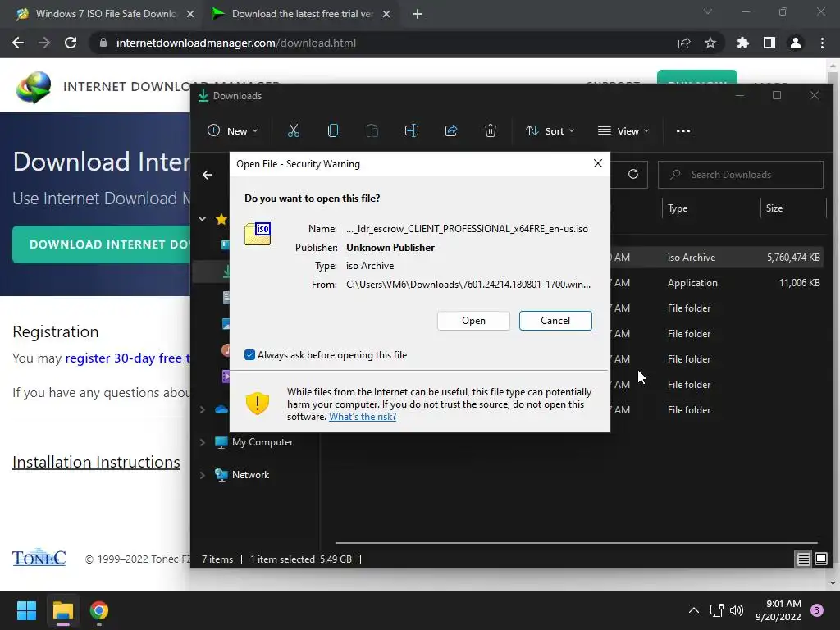
Task: Open Chrome profile avatar icon
Action: pyautogui.click(x=795, y=43)
